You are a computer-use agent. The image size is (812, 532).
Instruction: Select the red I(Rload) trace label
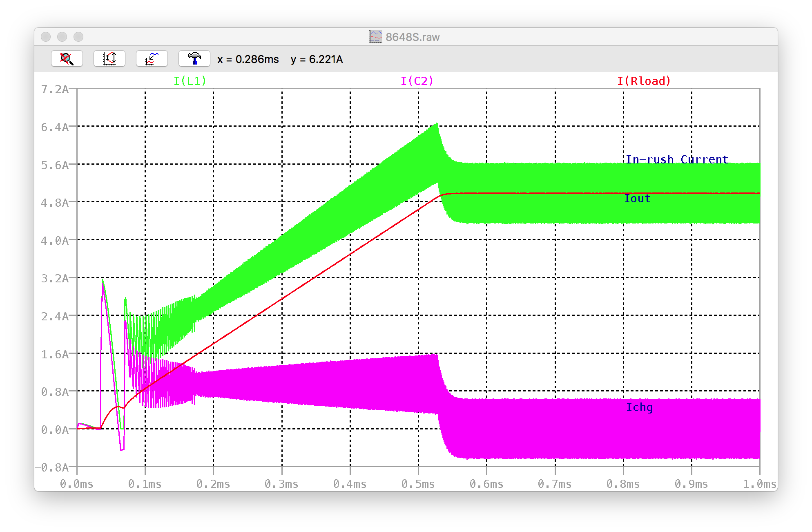644,81
